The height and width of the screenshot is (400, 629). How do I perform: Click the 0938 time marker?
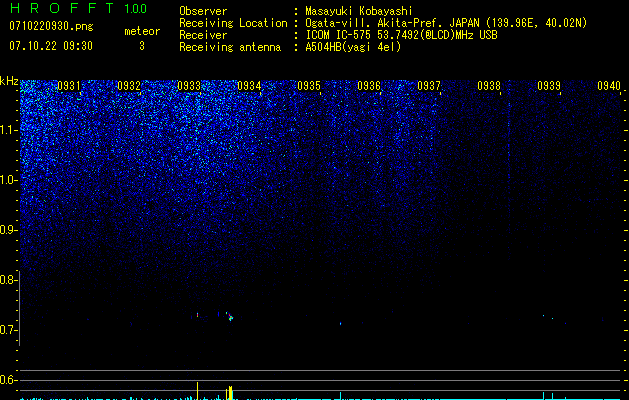[x=489, y=86]
